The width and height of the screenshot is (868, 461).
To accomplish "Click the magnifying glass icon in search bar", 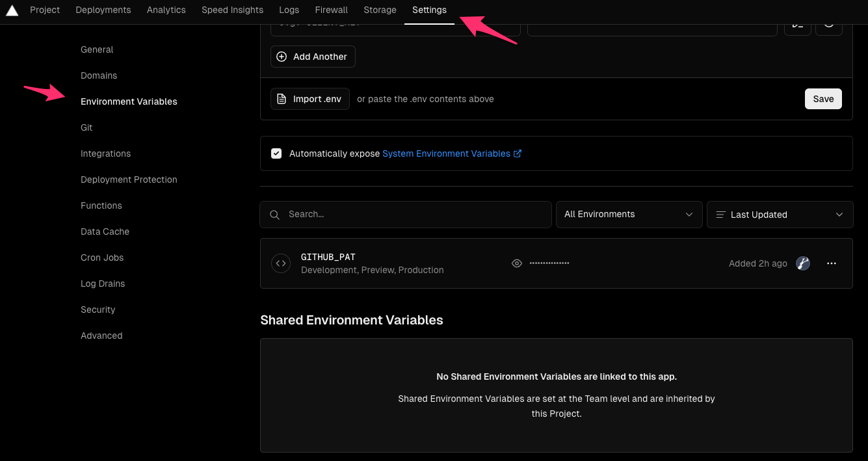I will (x=274, y=214).
